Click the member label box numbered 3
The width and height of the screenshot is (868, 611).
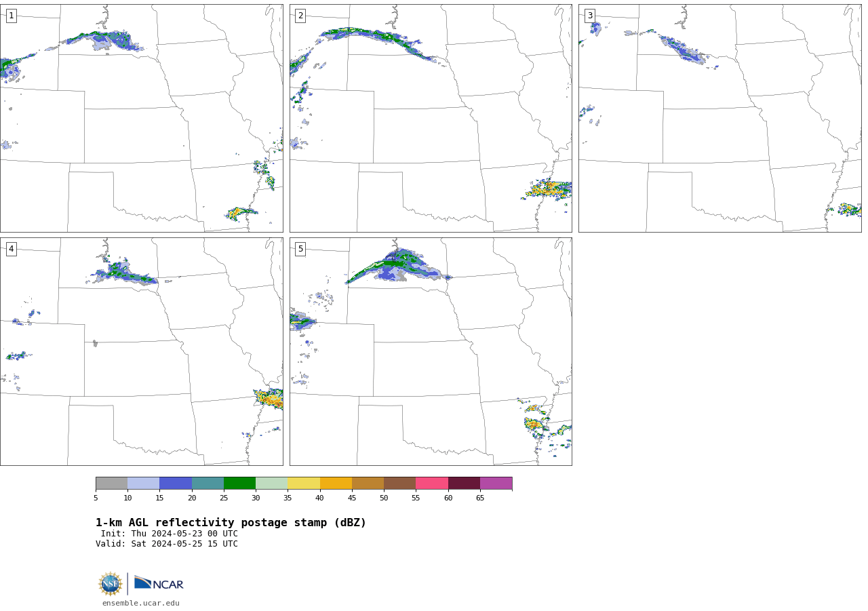(x=589, y=16)
